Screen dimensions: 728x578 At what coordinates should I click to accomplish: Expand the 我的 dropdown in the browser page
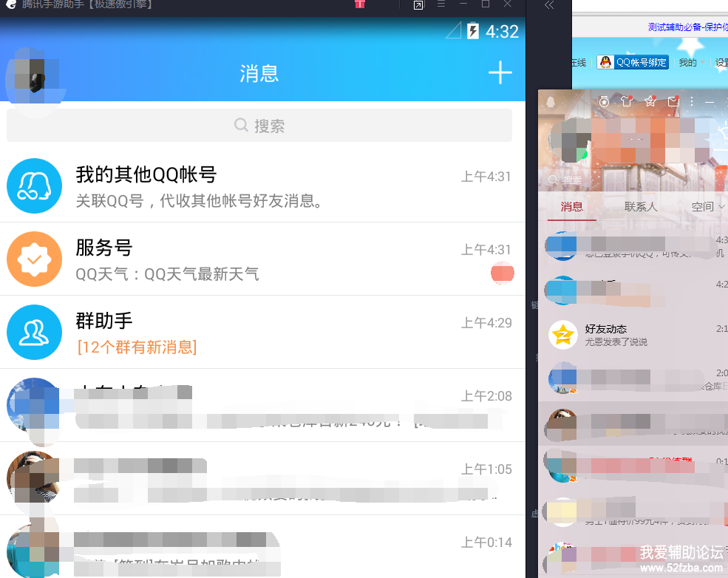pyautogui.click(x=692, y=62)
